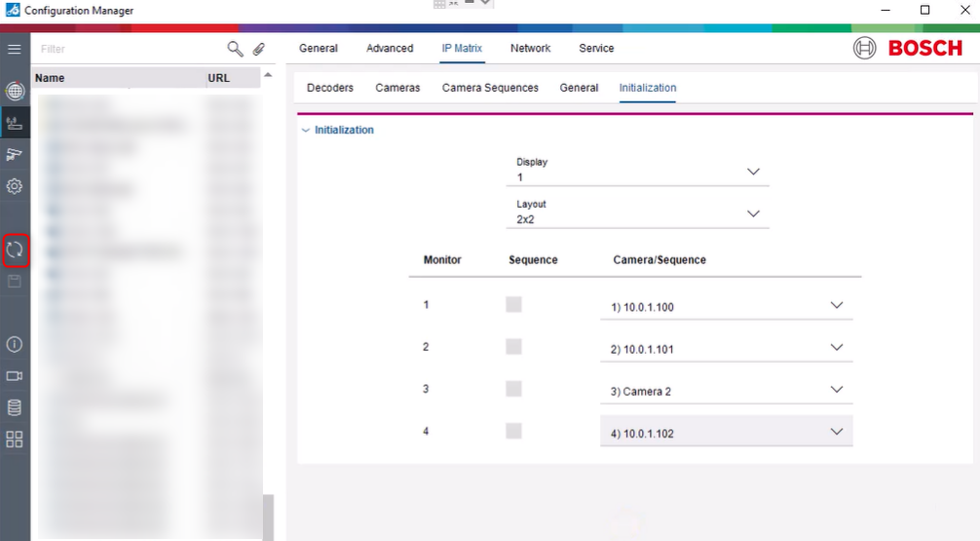Click the info icon in sidebar

click(15, 344)
